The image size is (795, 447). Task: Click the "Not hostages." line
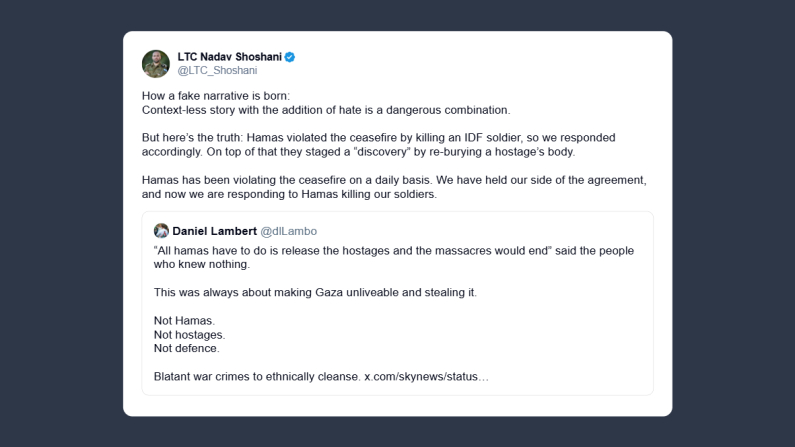click(x=189, y=334)
